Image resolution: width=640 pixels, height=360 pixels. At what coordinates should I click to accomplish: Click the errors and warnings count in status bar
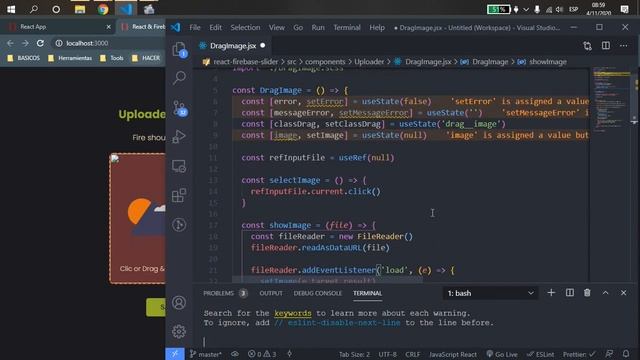pyautogui.click(x=262, y=354)
